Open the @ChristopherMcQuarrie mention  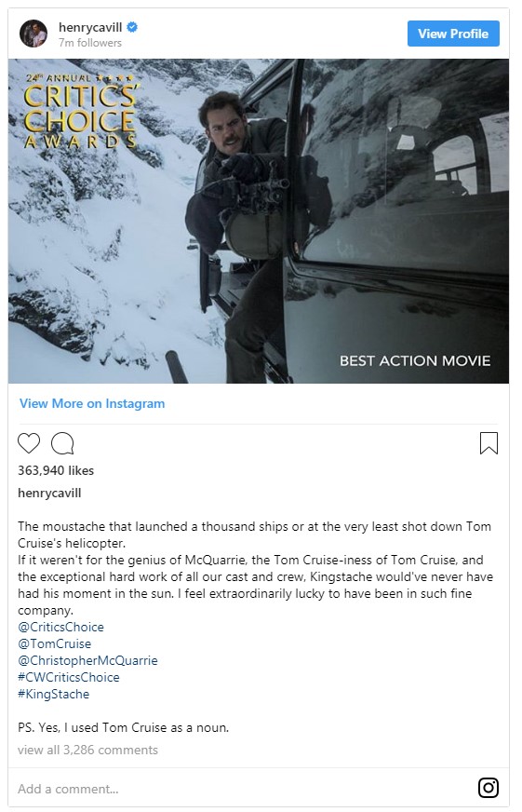(87, 660)
